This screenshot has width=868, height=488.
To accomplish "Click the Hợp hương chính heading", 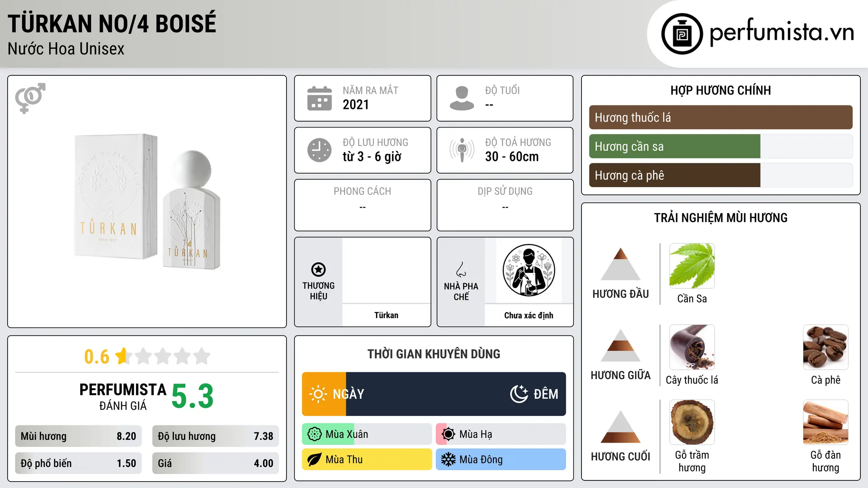I will [x=721, y=91].
